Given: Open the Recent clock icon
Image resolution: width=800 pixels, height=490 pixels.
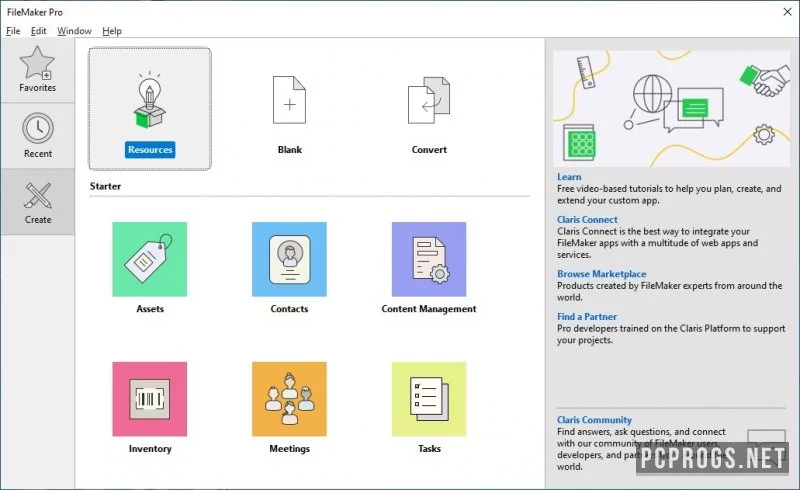Looking at the screenshot, I should [x=38, y=128].
